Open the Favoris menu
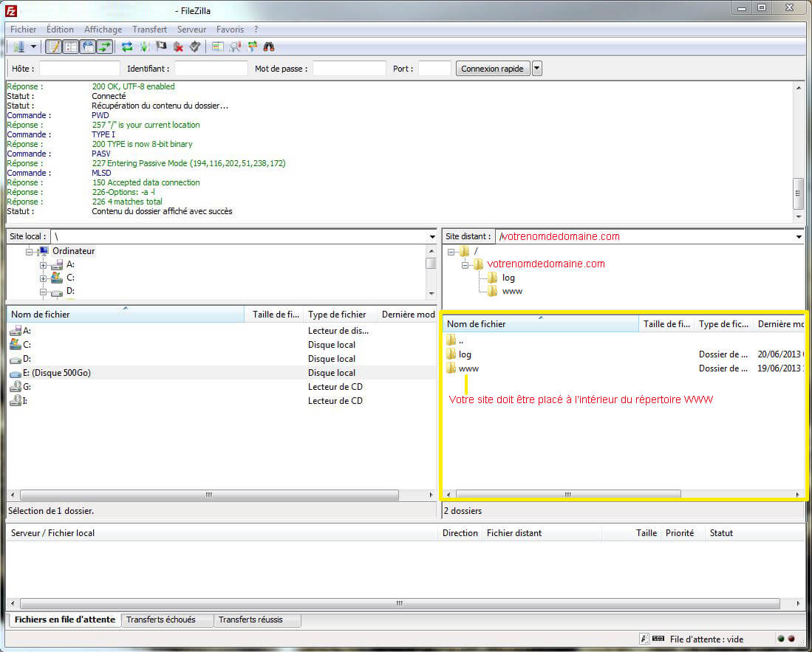This screenshot has height=652, width=812. pos(230,30)
